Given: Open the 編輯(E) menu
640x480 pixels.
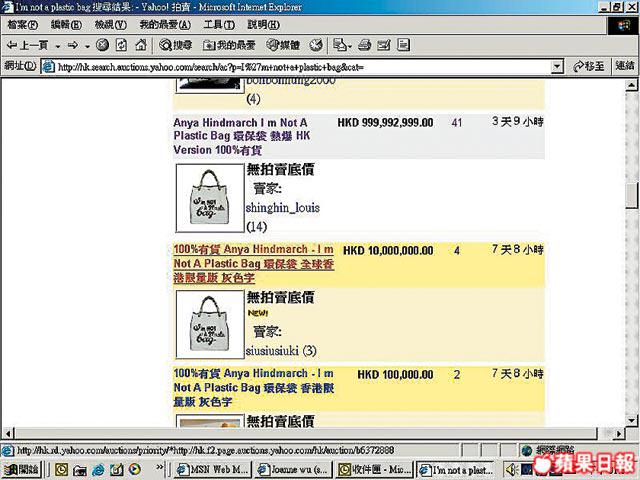Looking at the screenshot, I should click(66, 25).
